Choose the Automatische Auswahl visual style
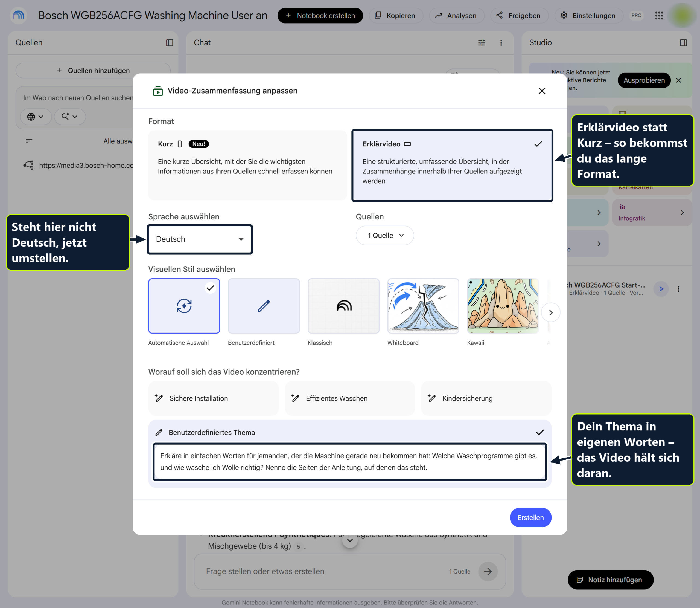 click(184, 306)
